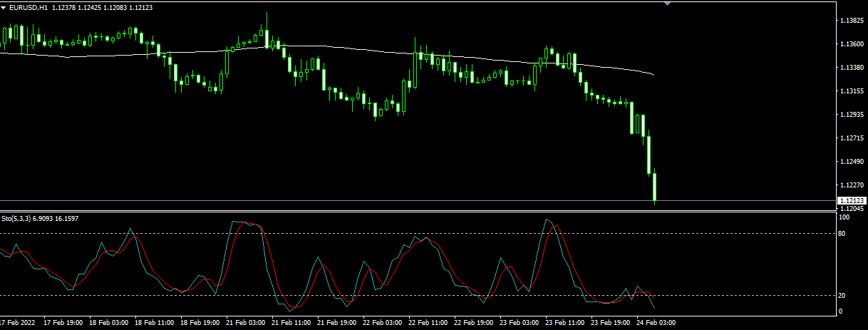Click the 18 Feb 03:00 time label
Image resolution: width=868 pixels, height=330 pixels.
click(x=108, y=322)
